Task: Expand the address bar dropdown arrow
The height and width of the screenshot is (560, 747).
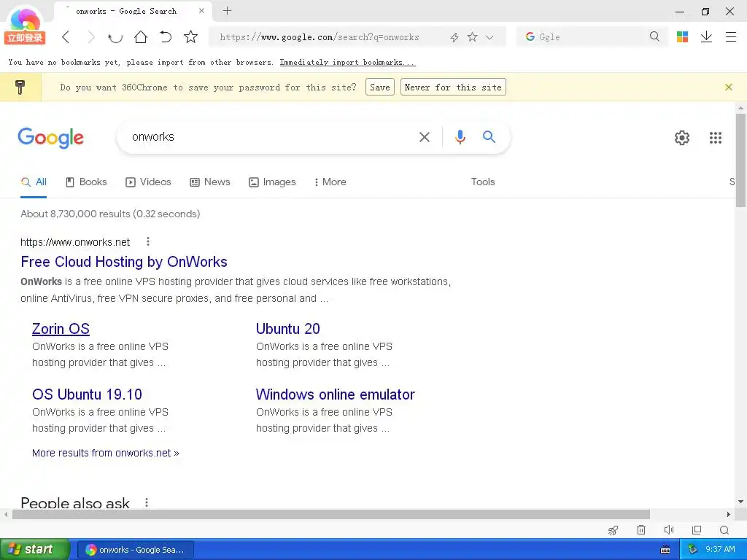Action: pos(489,37)
